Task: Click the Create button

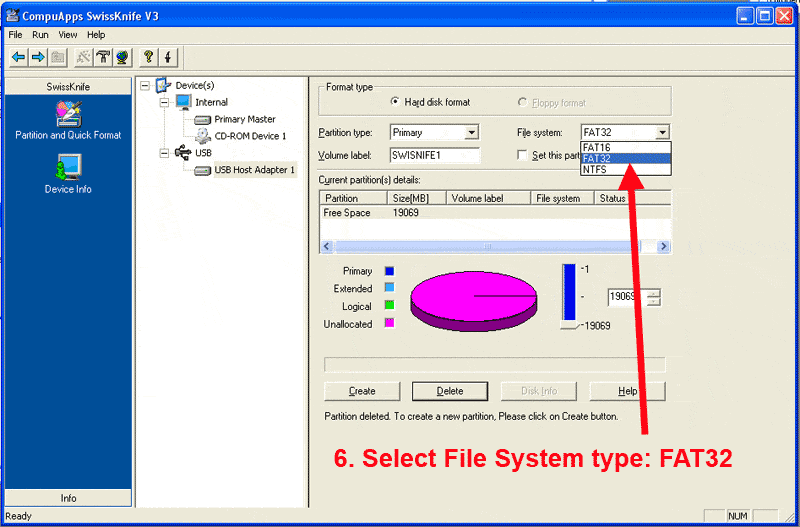Action: [x=362, y=391]
